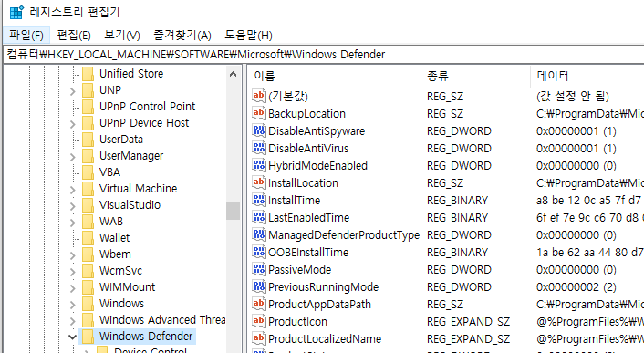Screen dimensions: 644x353
Task: Open the 즐겨찾기(A) menu
Action: pyautogui.click(x=182, y=36)
